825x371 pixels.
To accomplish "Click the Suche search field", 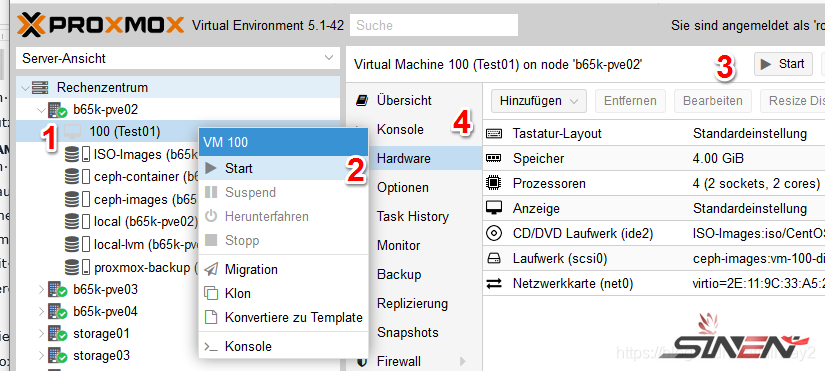I will coord(434,25).
